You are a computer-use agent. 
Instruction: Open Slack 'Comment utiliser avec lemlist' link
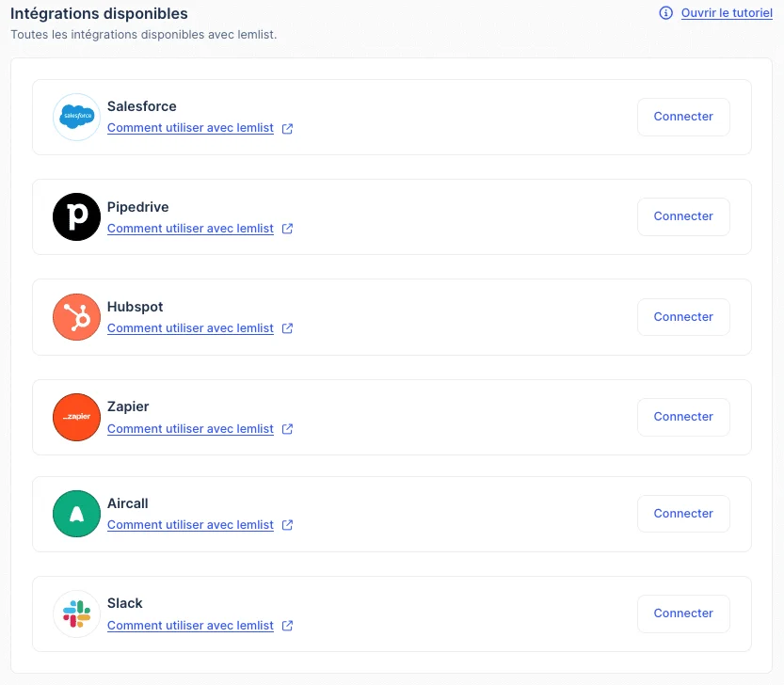(190, 626)
